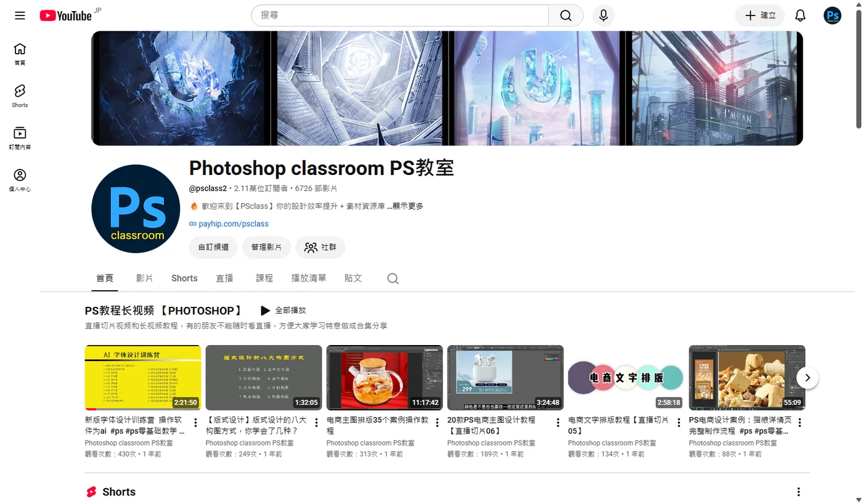This screenshot has width=863, height=504.
Task: Open options for 电商主图排版35个案例 video
Action: [437, 423]
